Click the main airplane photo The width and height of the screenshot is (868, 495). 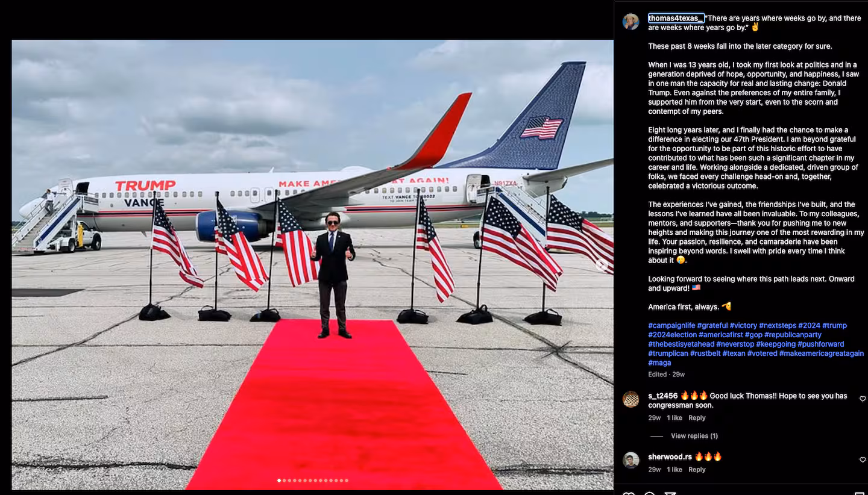click(x=312, y=265)
